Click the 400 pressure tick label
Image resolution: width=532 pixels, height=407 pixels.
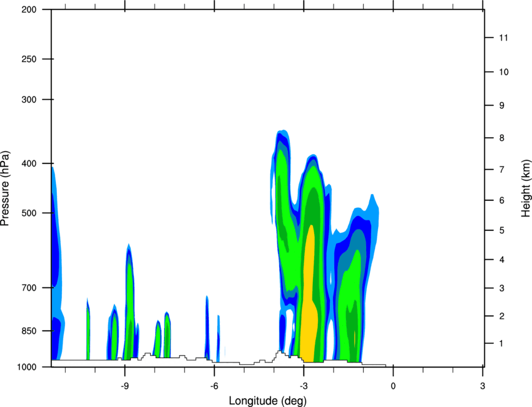pos(29,163)
